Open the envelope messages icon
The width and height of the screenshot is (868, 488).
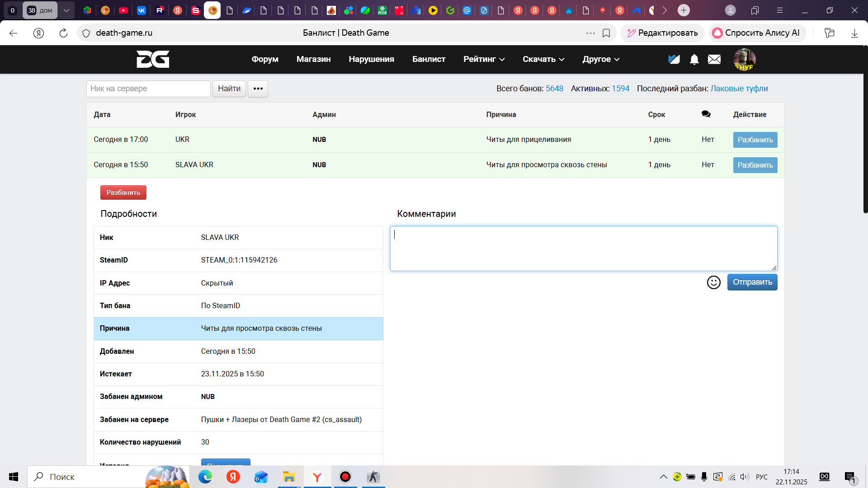pos(714,59)
